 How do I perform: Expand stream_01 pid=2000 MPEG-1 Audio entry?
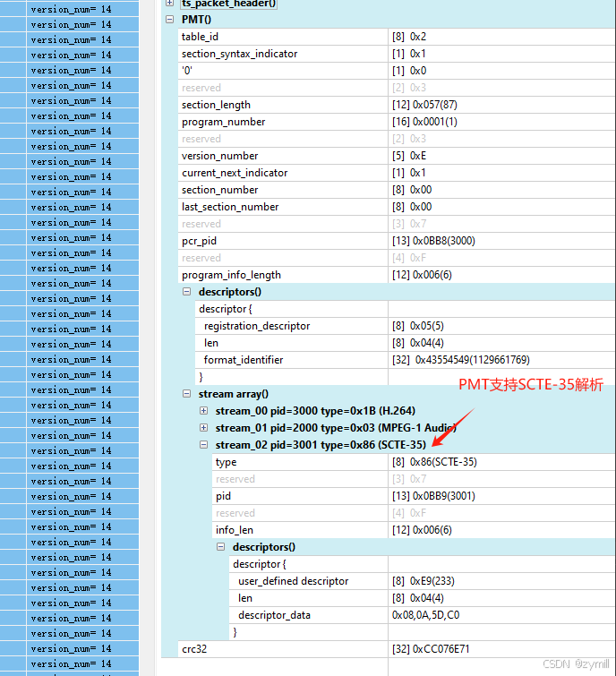(203, 428)
